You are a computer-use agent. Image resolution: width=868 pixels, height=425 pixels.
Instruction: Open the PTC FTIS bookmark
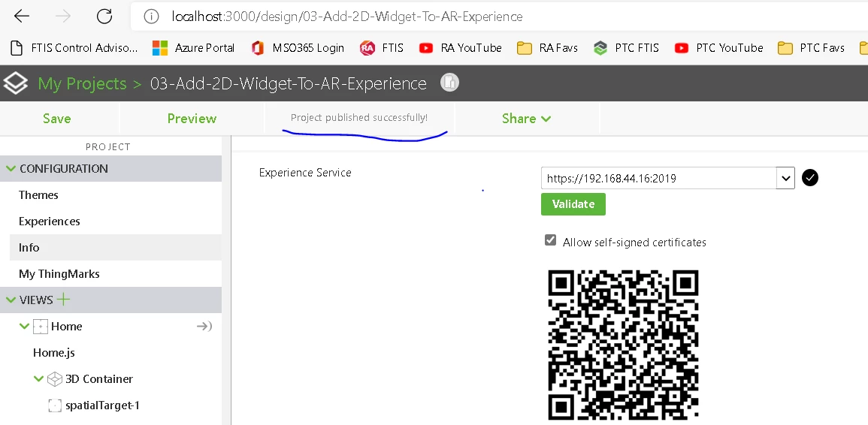(626, 48)
